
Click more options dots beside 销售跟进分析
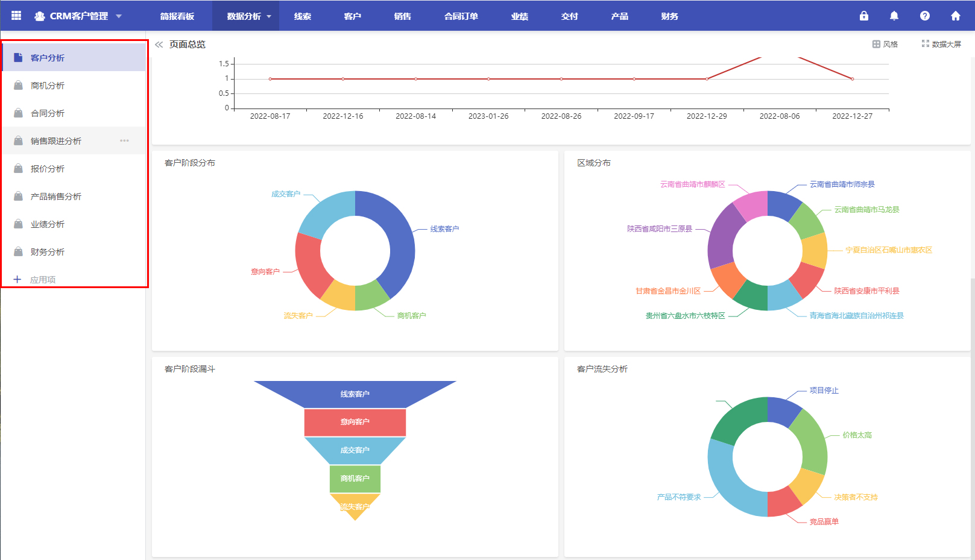point(124,141)
